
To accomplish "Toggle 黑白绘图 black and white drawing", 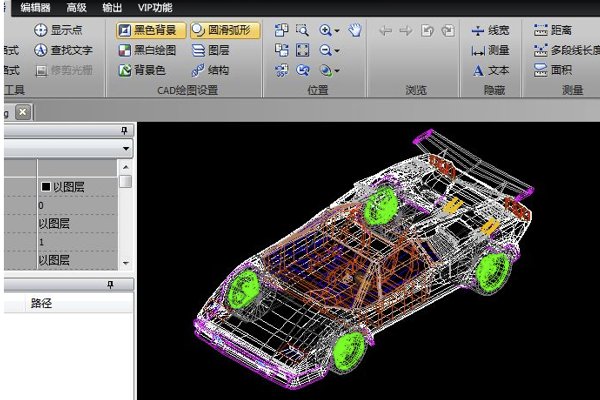I will [148, 50].
